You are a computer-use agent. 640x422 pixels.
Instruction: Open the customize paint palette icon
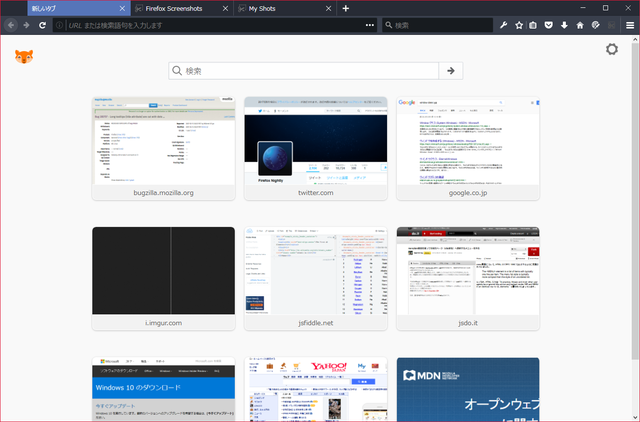pyautogui.click(x=596, y=25)
